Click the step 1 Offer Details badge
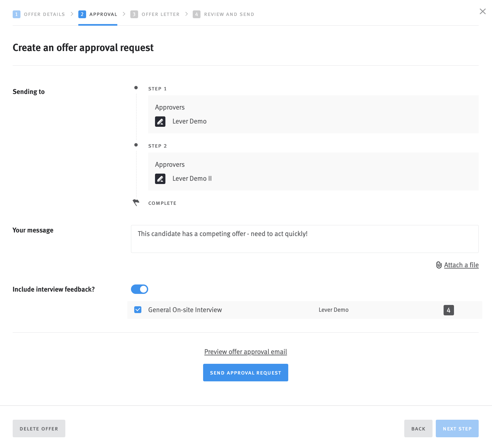 pyautogui.click(x=17, y=14)
